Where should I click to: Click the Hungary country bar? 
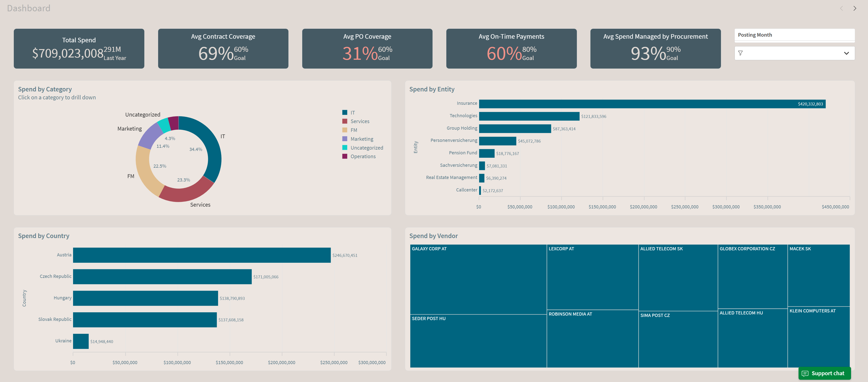145,298
